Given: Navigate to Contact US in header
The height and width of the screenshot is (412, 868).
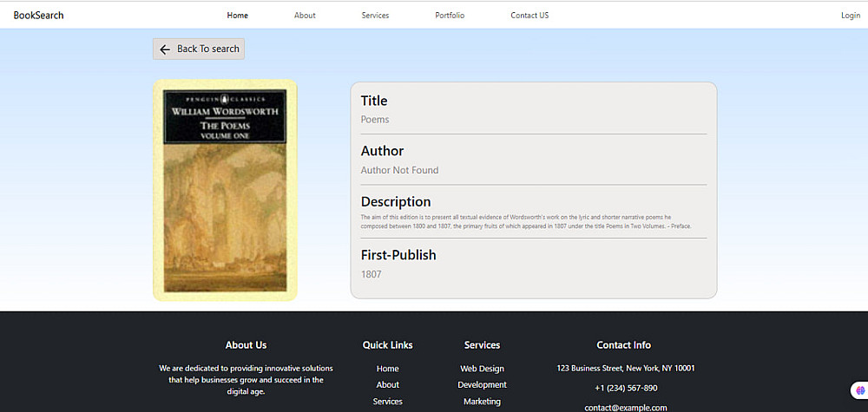Looking at the screenshot, I should 529,16.
